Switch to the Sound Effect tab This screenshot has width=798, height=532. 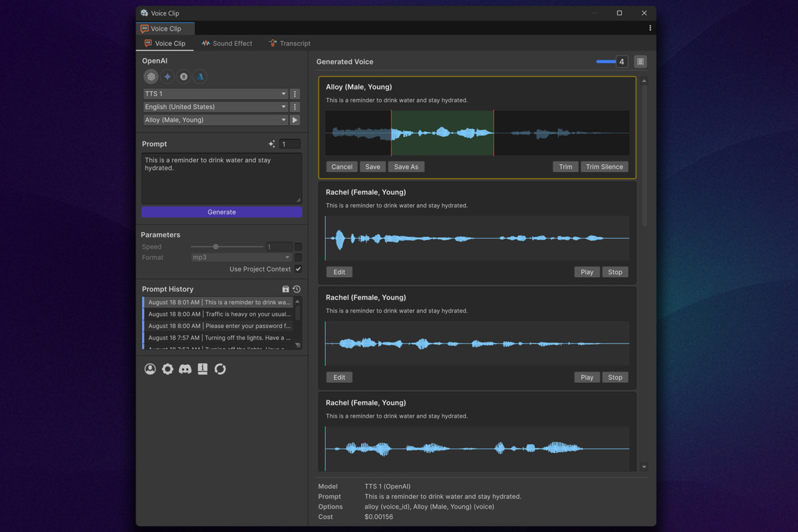pyautogui.click(x=227, y=43)
